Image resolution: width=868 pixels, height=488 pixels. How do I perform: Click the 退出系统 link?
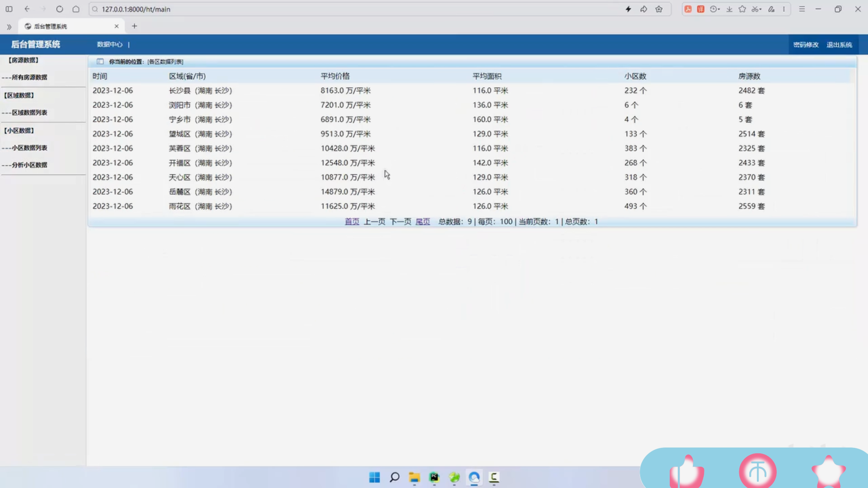click(x=839, y=45)
